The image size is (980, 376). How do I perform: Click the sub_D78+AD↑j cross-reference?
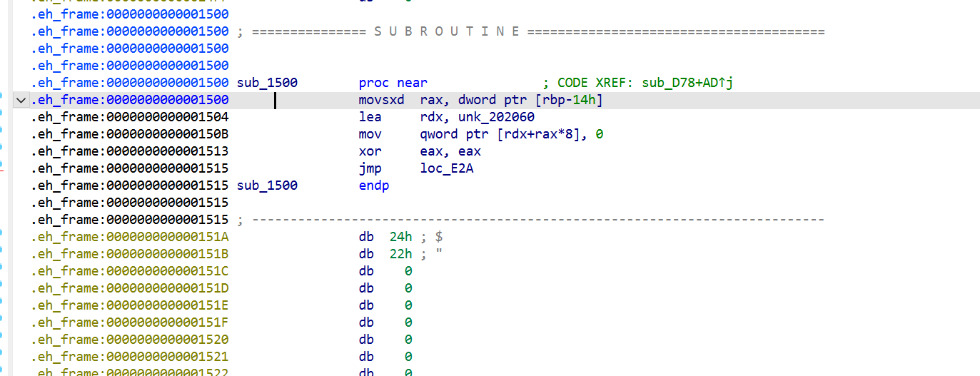(688, 83)
